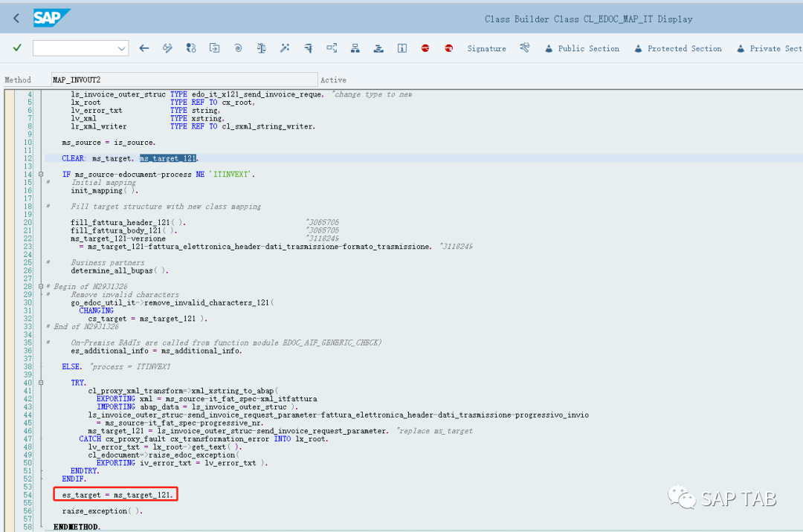Click the 'Initial mapping' comment line

pyautogui.click(x=103, y=182)
